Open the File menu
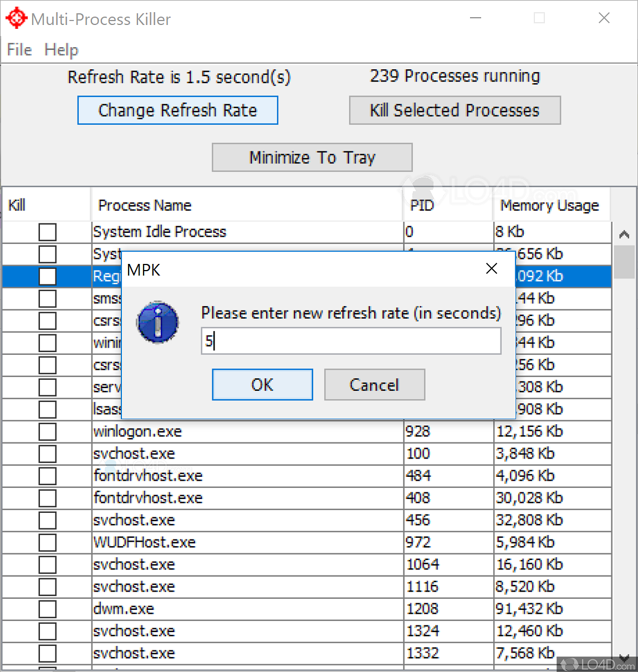638x672 pixels. pyautogui.click(x=19, y=50)
